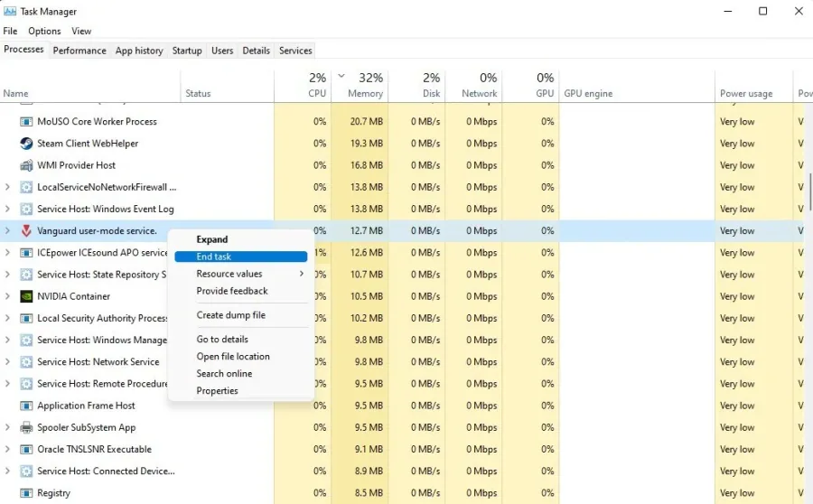Click the 8.5 MB Registry memory value

(369, 492)
